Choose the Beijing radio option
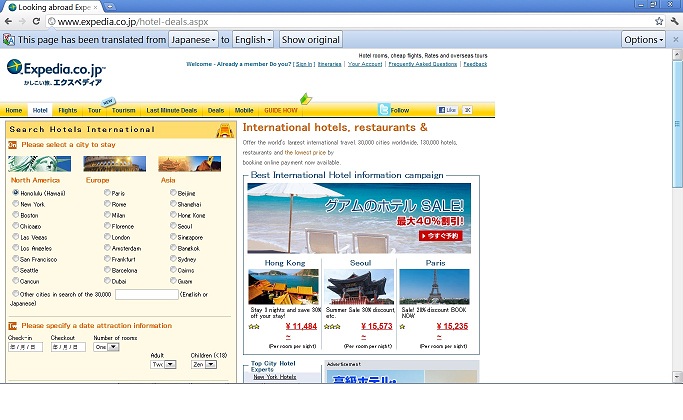683x420 pixels. click(173, 192)
